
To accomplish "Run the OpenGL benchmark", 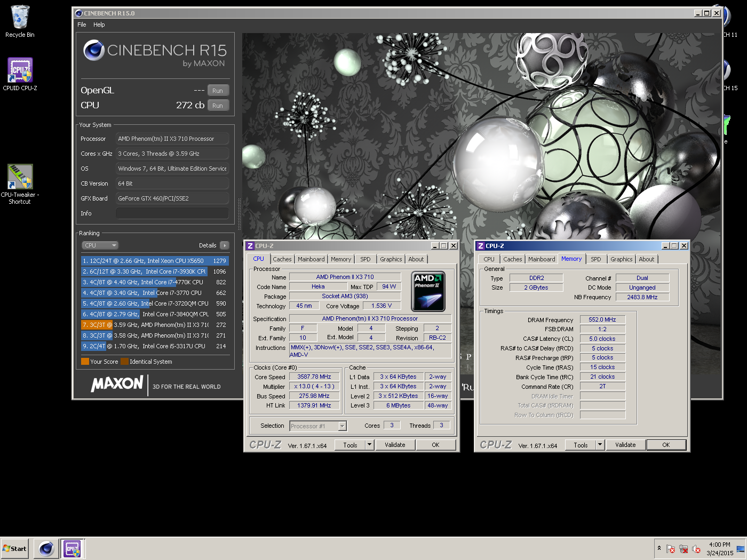I will coord(218,91).
